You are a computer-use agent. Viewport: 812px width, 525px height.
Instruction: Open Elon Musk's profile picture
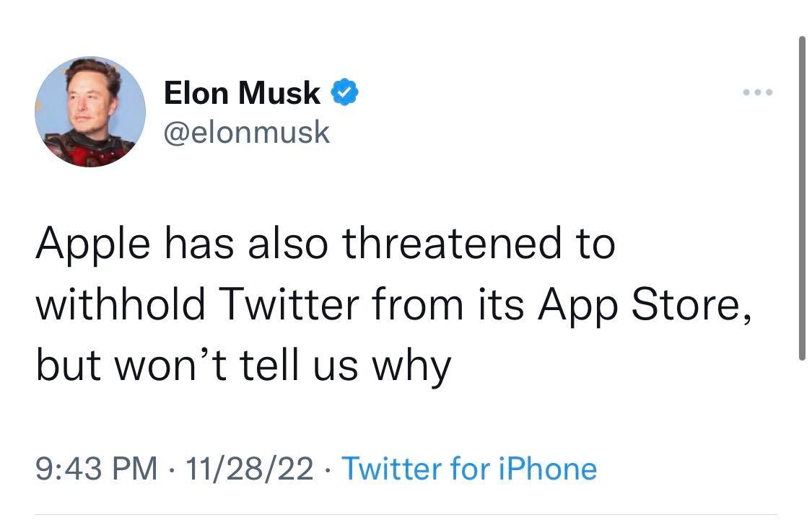coord(90,112)
